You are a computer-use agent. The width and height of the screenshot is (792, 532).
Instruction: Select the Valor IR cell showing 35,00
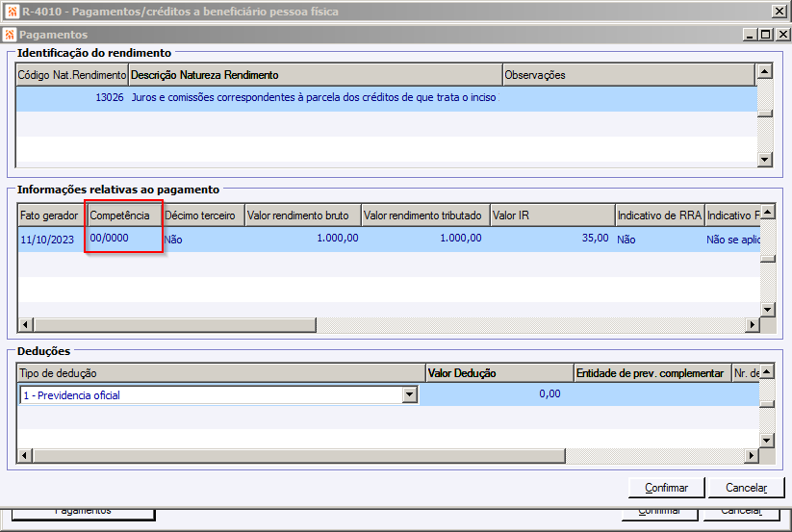552,239
